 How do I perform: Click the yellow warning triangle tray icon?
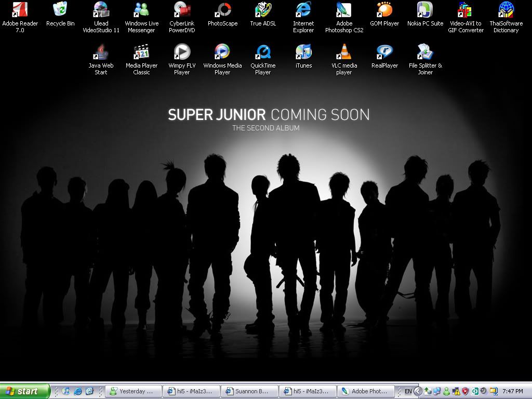pyautogui.click(x=456, y=391)
